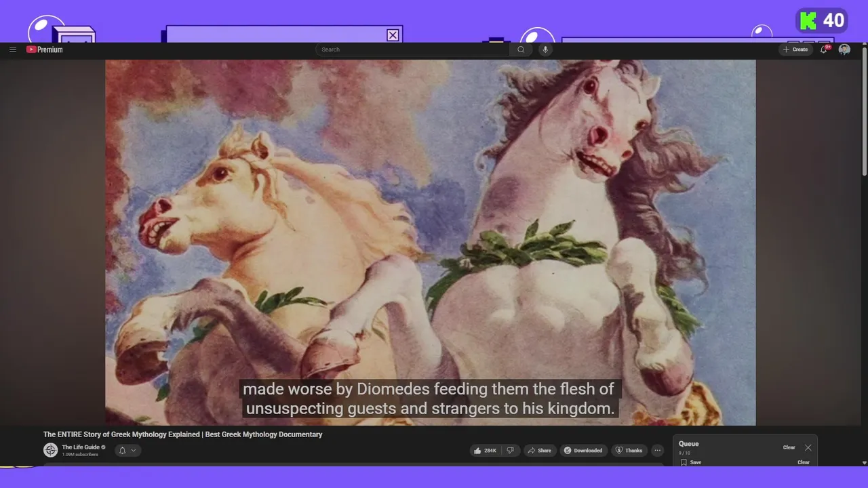This screenshot has height=488, width=868.
Task: Open the notifications bell in the header
Action: pos(824,49)
